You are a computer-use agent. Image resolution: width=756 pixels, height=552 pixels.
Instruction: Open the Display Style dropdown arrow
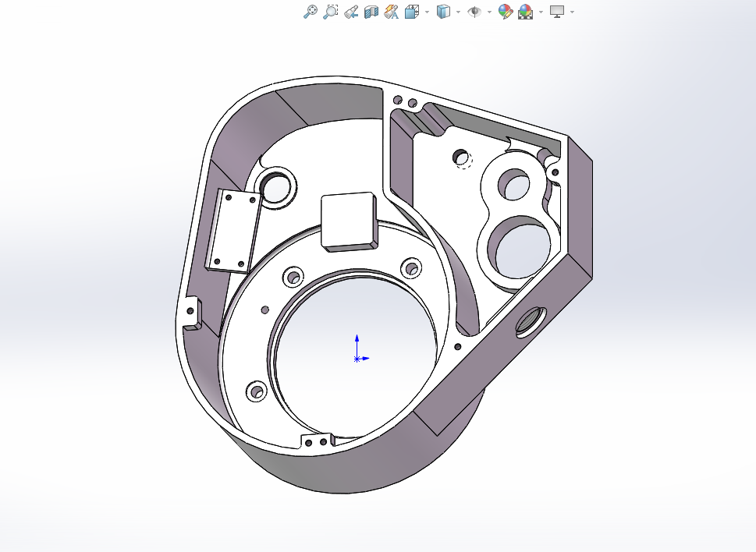pyautogui.click(x=458, y=12)
